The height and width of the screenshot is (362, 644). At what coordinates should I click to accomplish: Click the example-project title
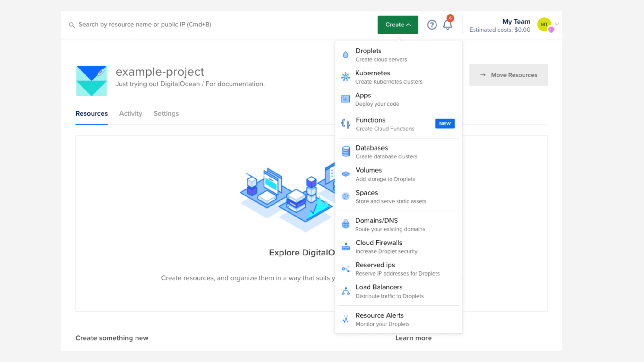160,72
